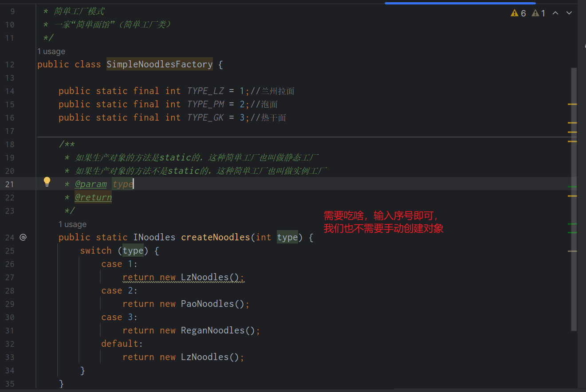Screen dimensions: 586x392
Task: Click the PaoNoodles constructor call
Action: 207,304
